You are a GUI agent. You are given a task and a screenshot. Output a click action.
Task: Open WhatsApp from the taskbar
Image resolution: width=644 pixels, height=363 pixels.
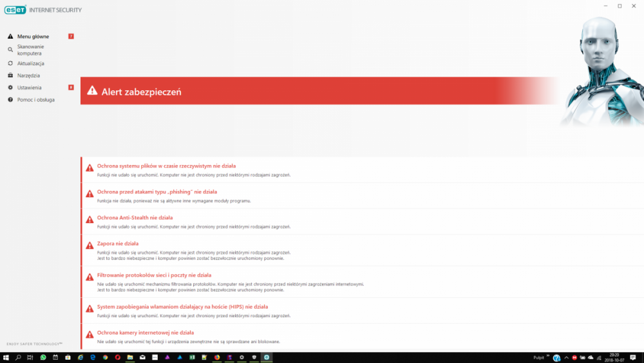pyautogui.click(x=43, y=357)
